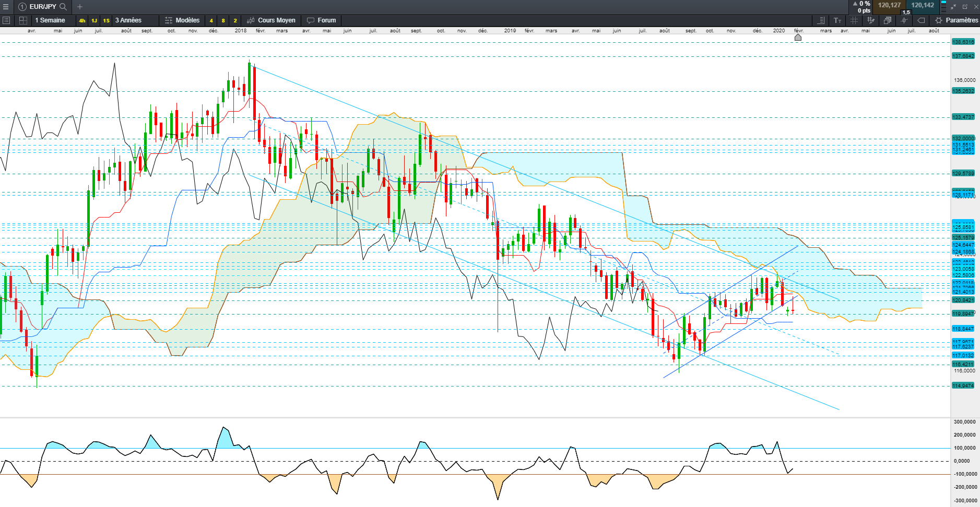Click the 138,6316 price level label
This screenshot has width=980, height=507.
[963, 42]
